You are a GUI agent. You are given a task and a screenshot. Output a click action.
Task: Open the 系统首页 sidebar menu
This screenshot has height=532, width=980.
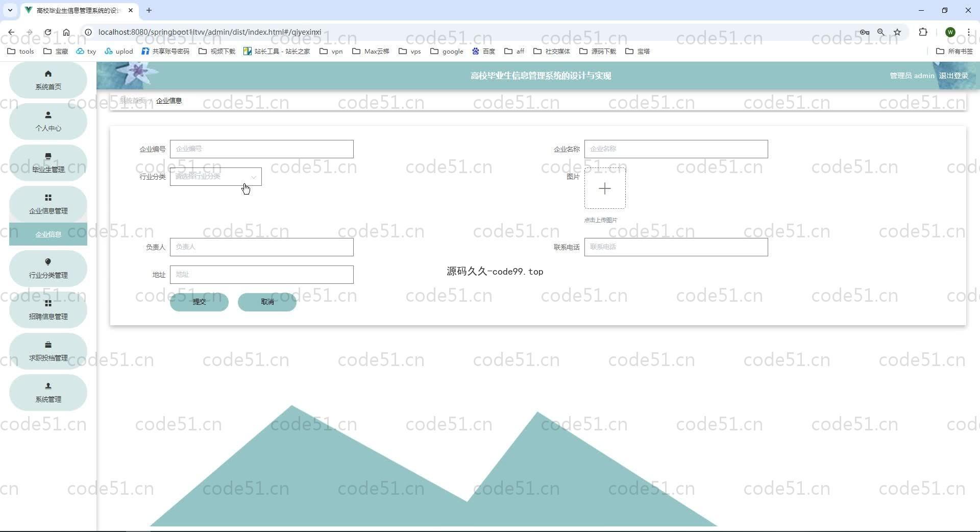(x=48, y=80)
